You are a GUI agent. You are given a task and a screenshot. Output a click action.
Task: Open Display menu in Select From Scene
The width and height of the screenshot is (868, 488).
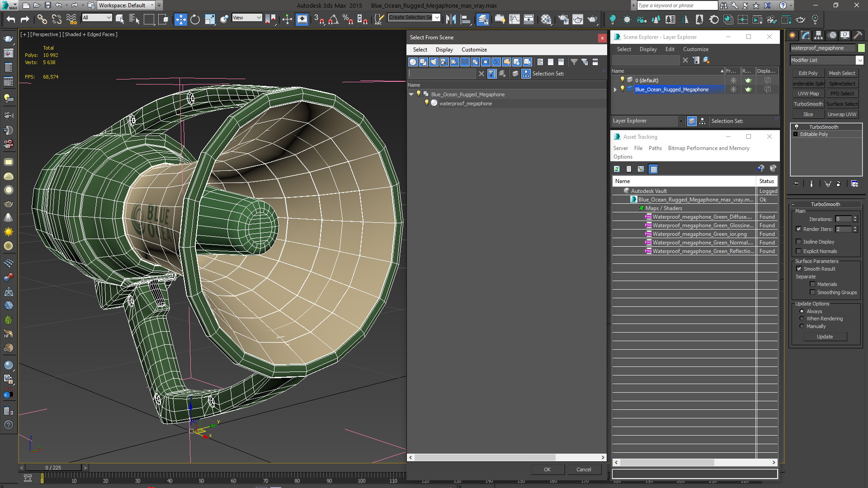click(x=444, y=50)
